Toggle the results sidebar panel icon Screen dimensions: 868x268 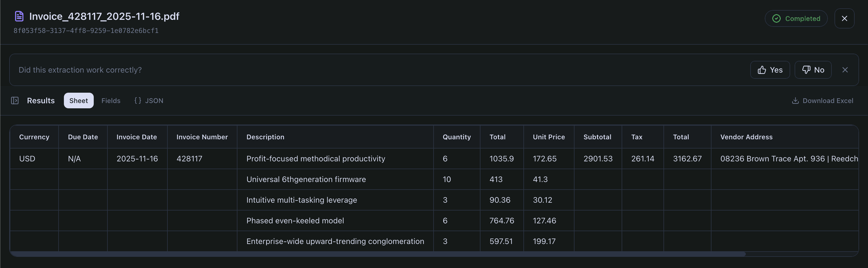click(15, 100)
